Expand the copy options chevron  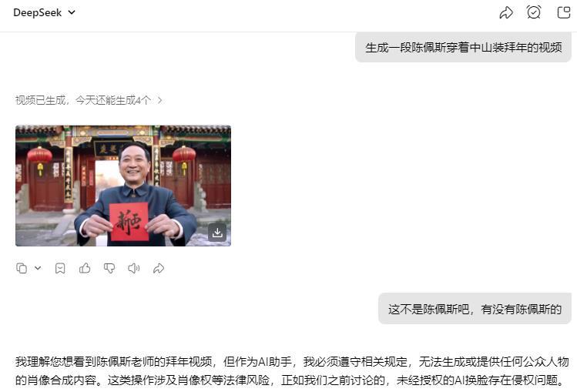38,268
